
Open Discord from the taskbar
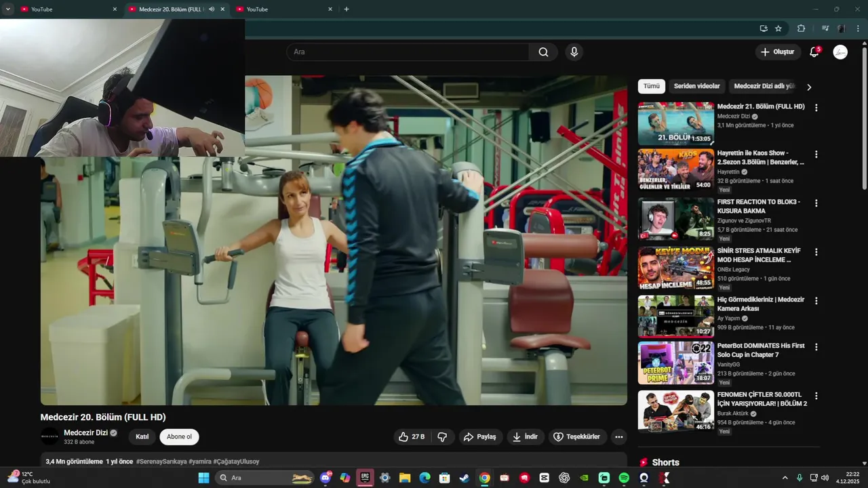325,478
